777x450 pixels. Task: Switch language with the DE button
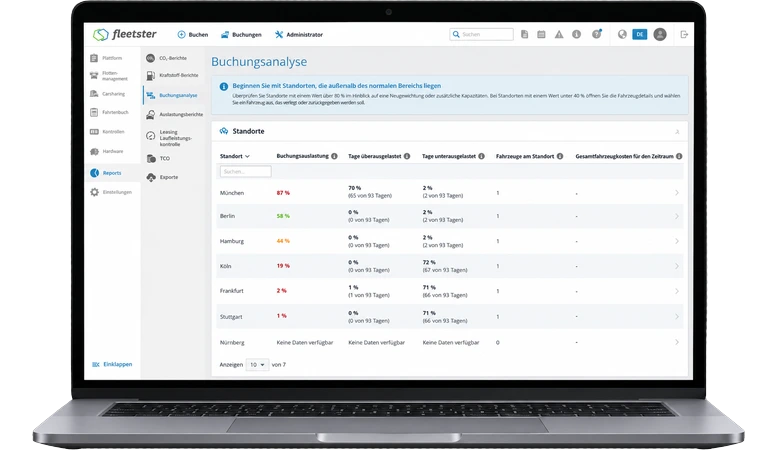639,34
